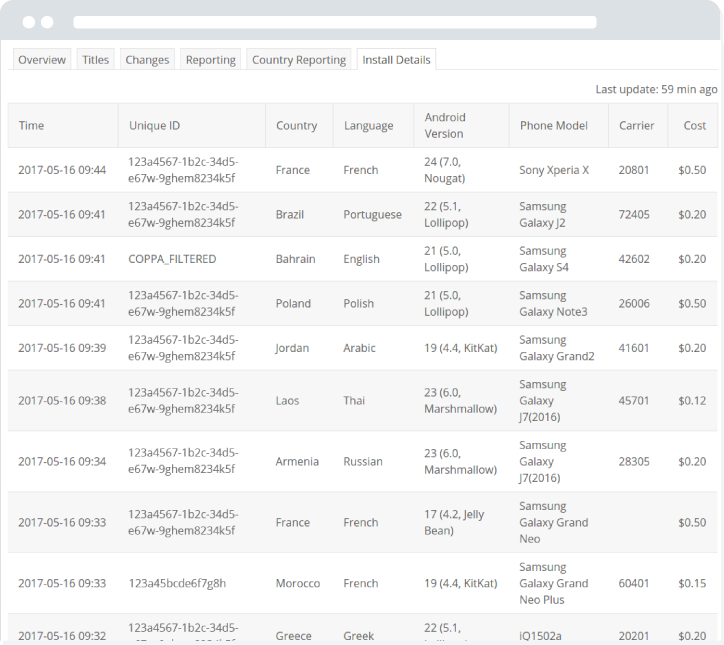Select the COPPA_FILTERED unique ID cell
724x645 pixels.
click(172, 259)
